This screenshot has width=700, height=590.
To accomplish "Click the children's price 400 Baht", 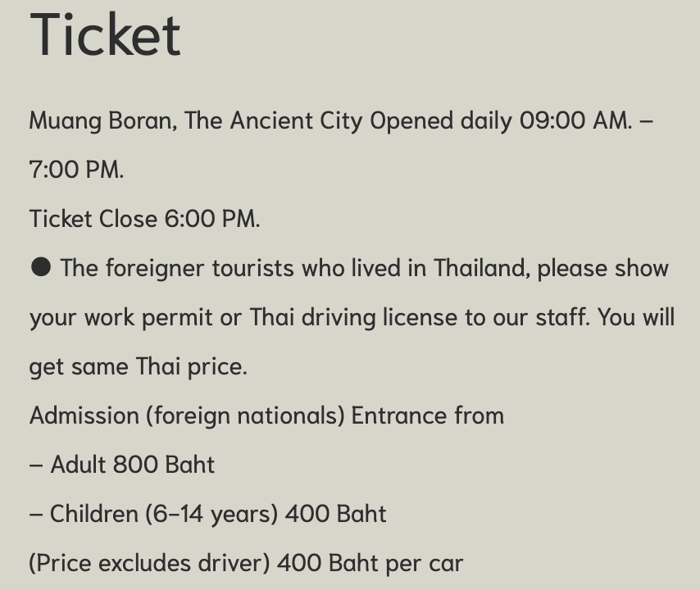I will coord(336,513).
